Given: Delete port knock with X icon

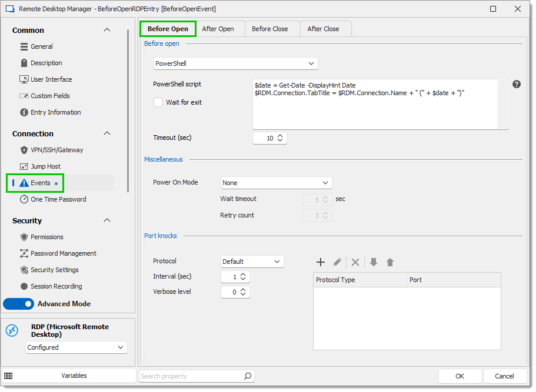Looking at the screenshot, I should (x=355, y=262).
